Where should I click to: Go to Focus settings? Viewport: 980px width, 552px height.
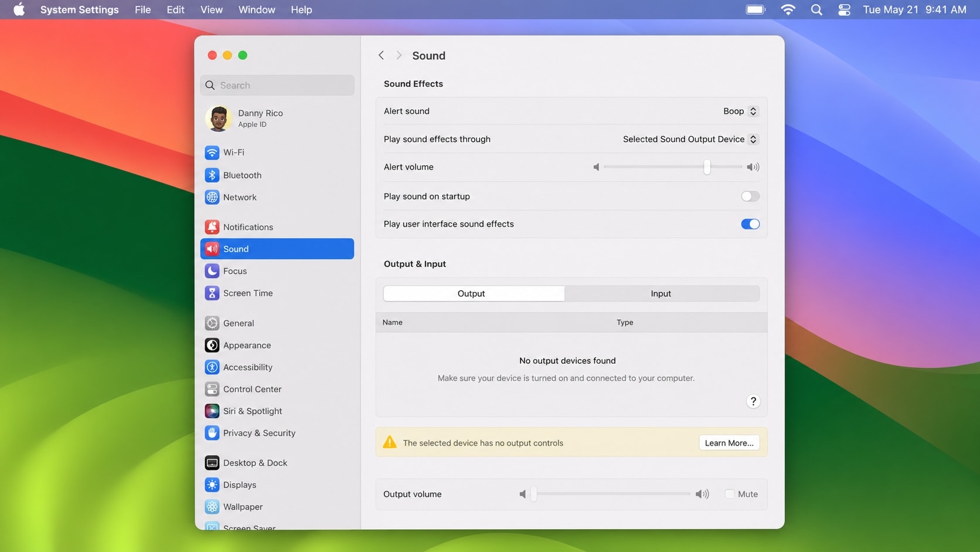pyautogui.click(x=277, y=271)
